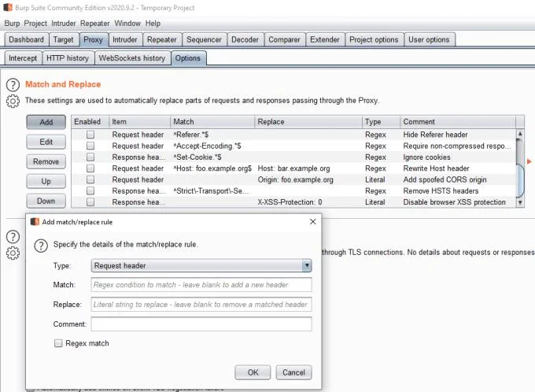
Task: Sort table by Enabled column header
Action: [x=90, y=122]
